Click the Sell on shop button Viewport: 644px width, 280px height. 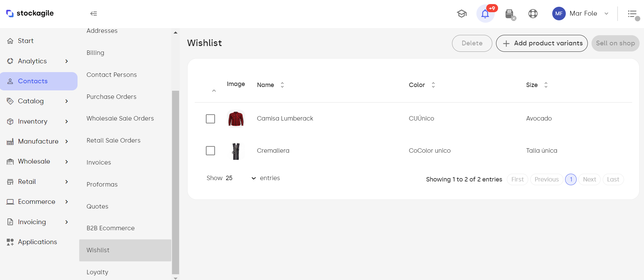tap(615, 43)
